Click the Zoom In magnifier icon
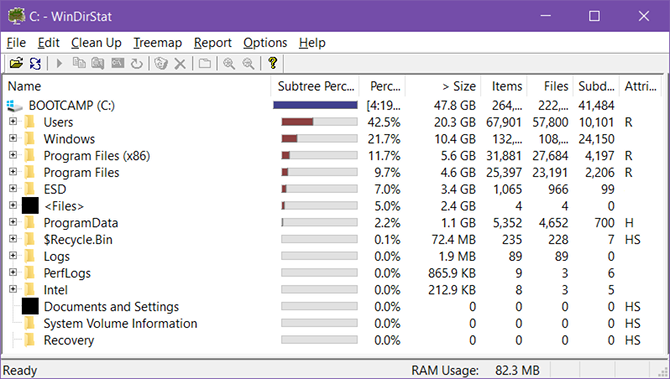This screenshot has width=670, height=379. [229, 64]
